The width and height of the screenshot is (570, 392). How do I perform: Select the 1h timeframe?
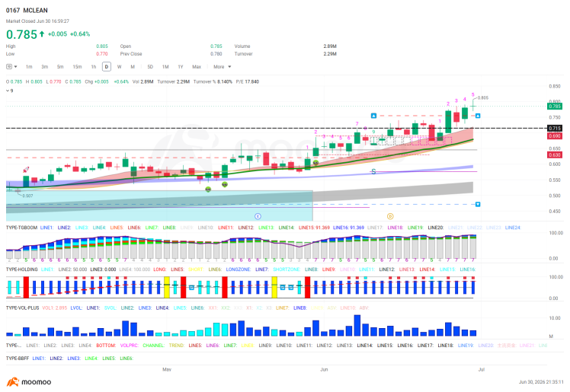(x=94, y=67)
